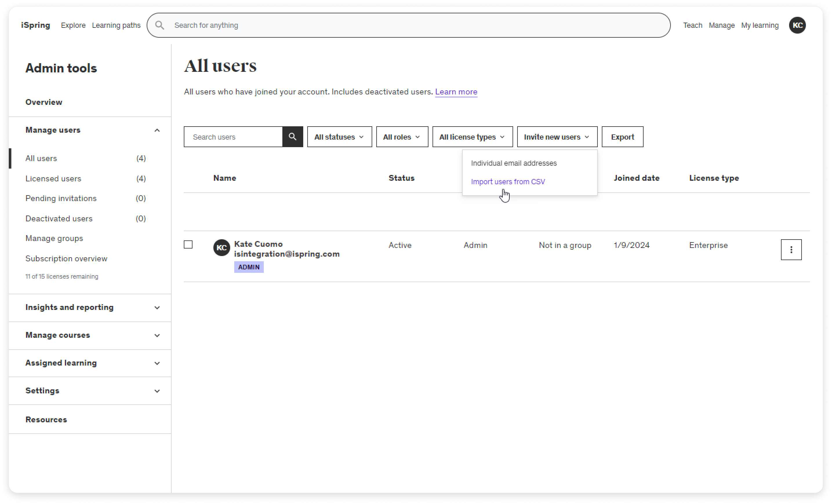Focus the Search users input field
The width and height of the screenshot is (832, 504).
click(233, 137)
